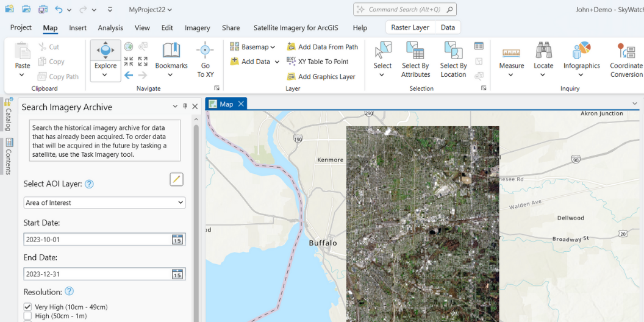Screen dimensions: 644x322
Task: Open the MyProject22 project dropdown
Action: click(x=150, y=9)
